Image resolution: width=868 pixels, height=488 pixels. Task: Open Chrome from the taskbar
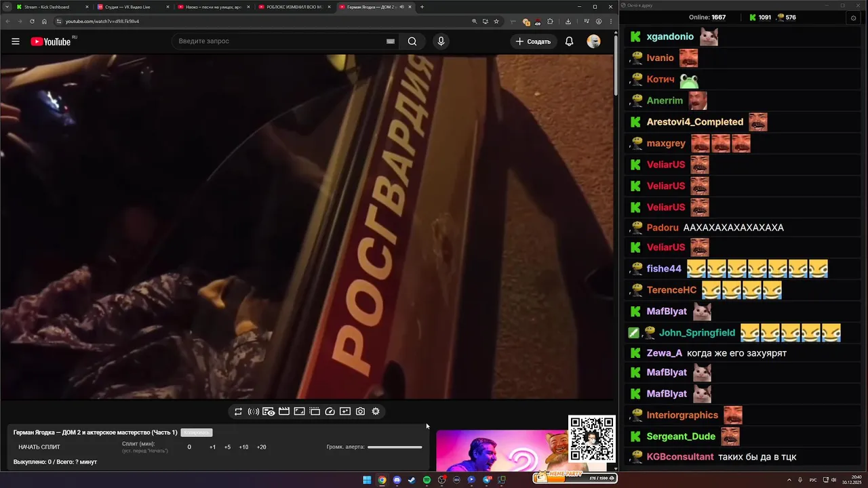(x=382, y=480)
